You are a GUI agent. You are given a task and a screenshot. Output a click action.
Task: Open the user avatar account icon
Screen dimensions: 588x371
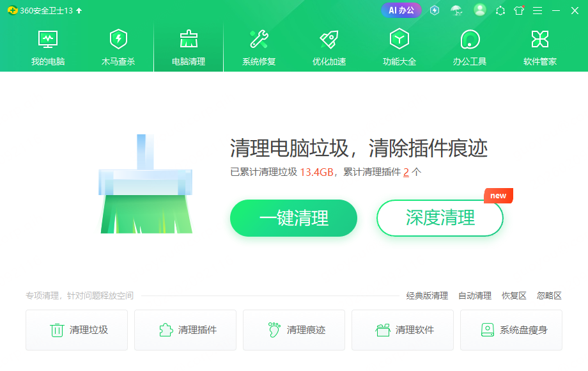click(479, 10)
